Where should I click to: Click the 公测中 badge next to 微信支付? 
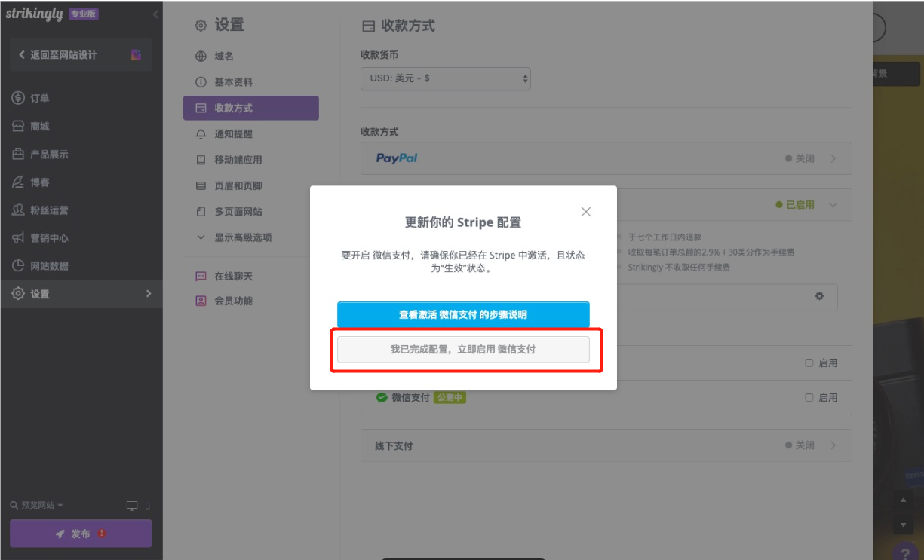450,398
